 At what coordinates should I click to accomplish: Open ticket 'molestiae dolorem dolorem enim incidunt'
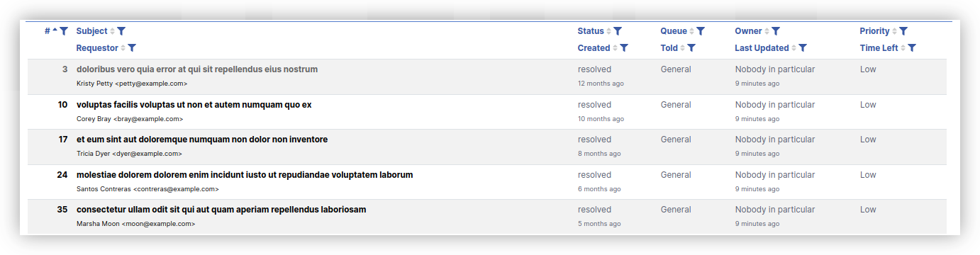245,175
